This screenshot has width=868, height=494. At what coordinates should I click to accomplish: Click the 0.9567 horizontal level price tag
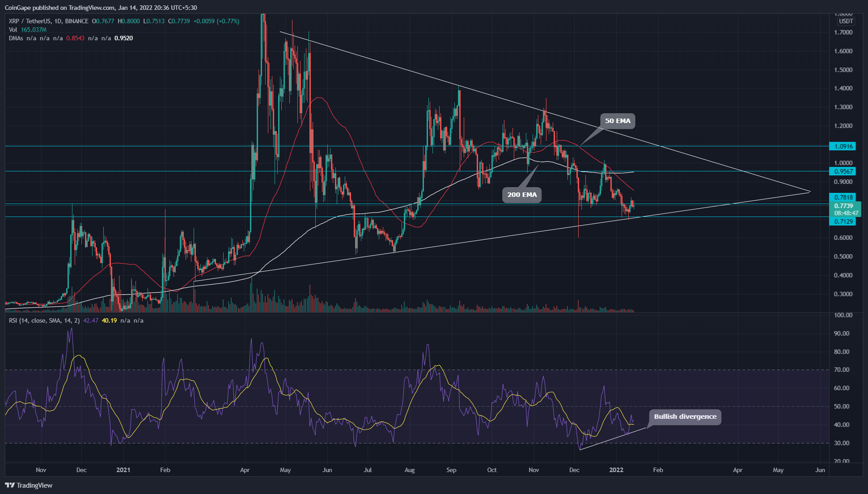click(x=843, y=171)
